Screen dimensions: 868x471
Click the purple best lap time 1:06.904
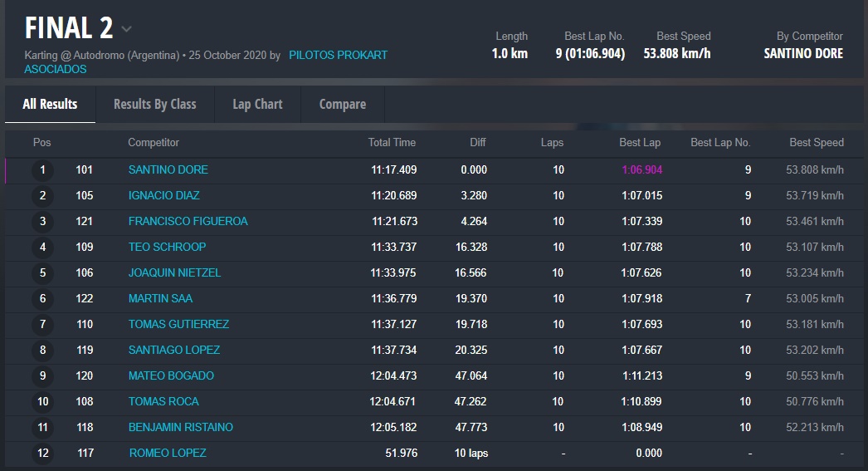[x=641, y=169]
